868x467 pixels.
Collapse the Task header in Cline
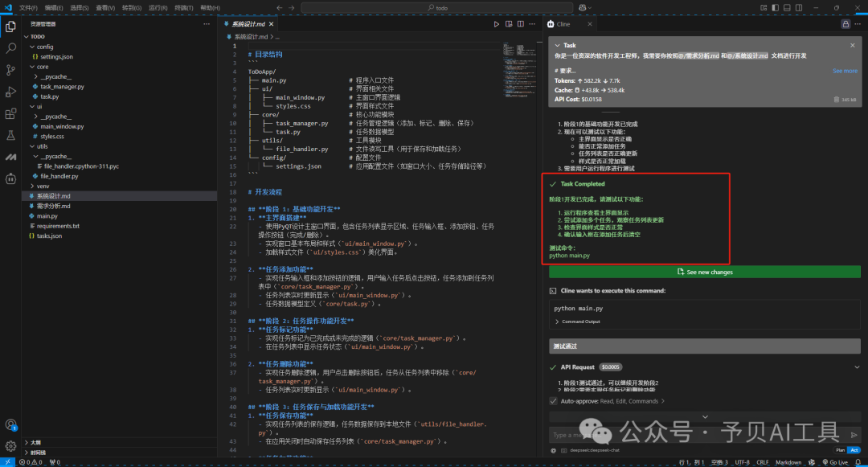pyautogui.click(x=558, y=45)
